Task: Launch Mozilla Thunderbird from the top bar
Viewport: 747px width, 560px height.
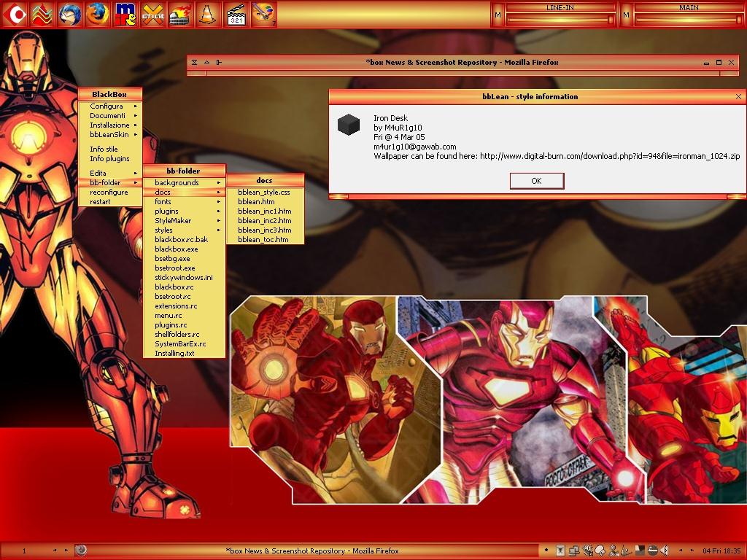Action: pos(69,15)
